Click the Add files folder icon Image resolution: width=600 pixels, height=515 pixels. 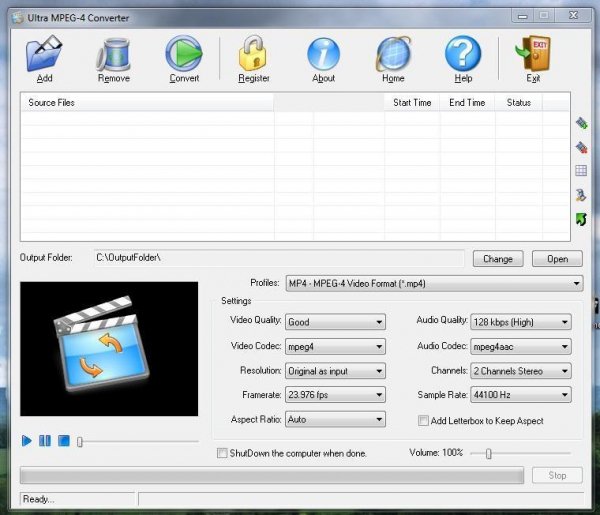coord(44,54)
